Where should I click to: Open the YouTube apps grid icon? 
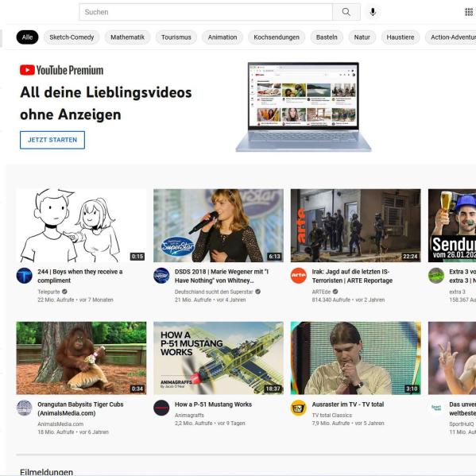[469, 12]
